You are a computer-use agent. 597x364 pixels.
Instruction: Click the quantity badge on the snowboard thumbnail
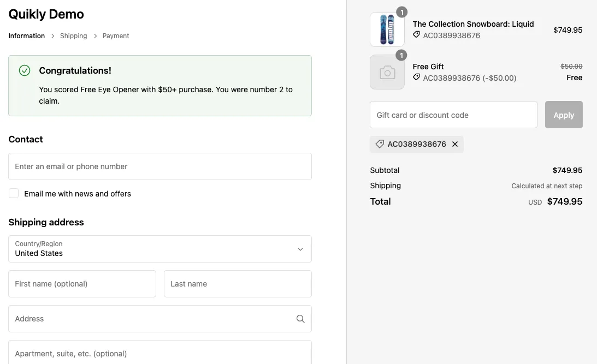tap(402, 11)
